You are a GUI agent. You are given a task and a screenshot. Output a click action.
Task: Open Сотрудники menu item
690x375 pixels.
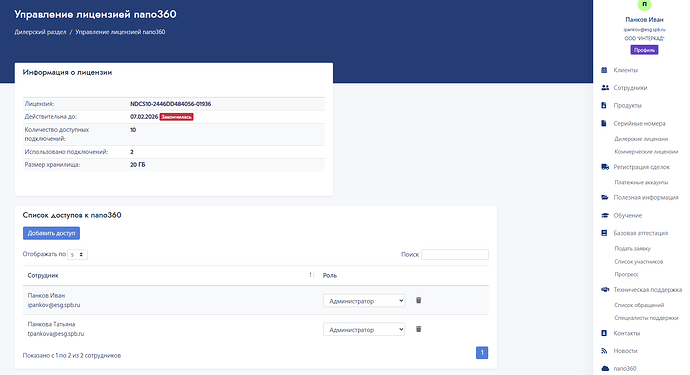tap(630, 88)
